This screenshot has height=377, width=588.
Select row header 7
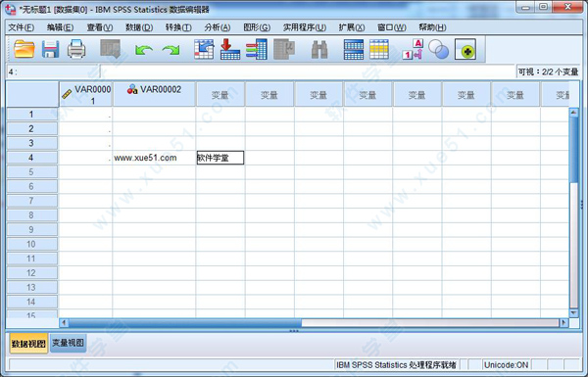(32, 201)
